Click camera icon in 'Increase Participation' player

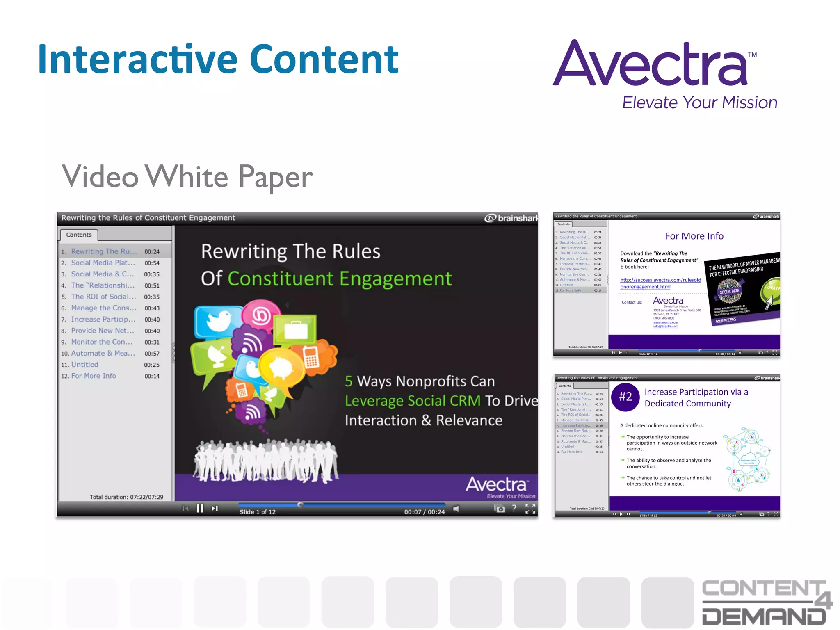click(762, 514)
